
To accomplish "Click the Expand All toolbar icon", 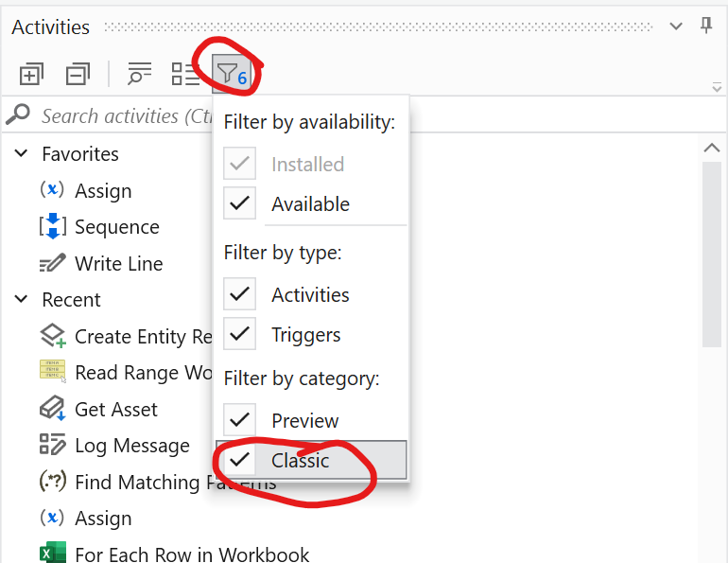I will (31, 75).
